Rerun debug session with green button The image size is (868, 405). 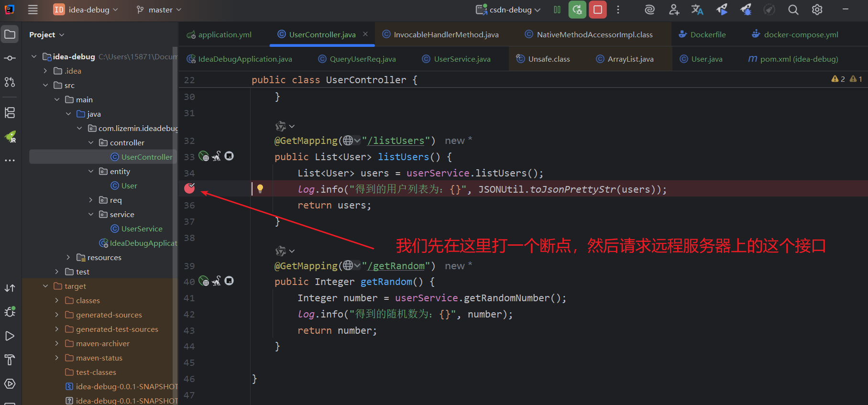[x=577, y=10]
